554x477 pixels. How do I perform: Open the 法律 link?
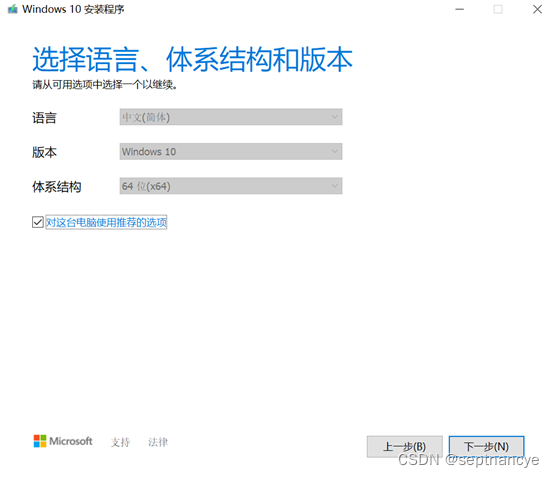pos(158,442)
